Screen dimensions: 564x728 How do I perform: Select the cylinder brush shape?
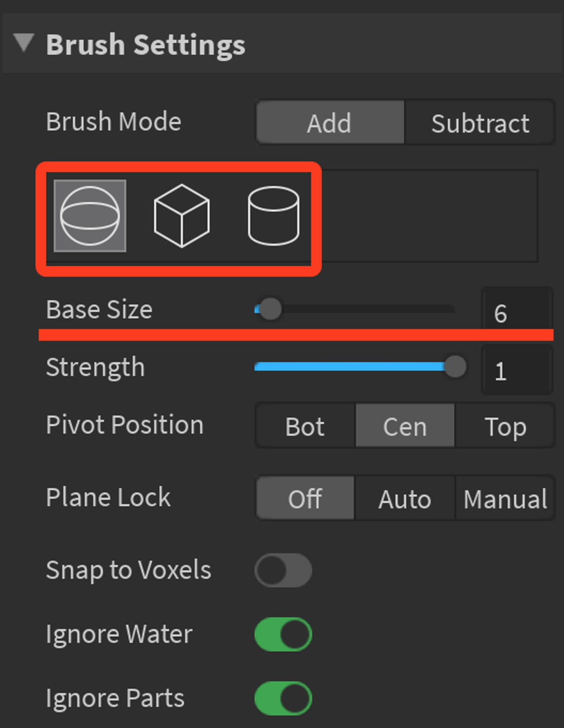coord(273,216)
